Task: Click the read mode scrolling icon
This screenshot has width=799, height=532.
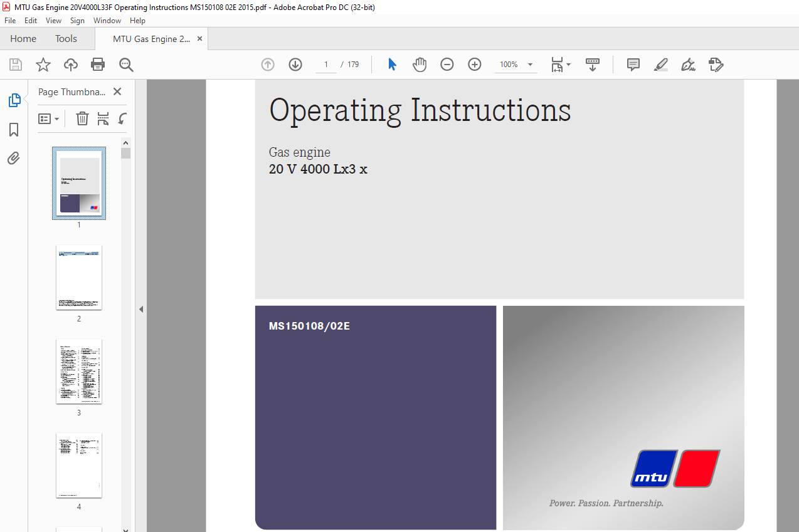Action: pyautogui.click(x=593, y=65)
